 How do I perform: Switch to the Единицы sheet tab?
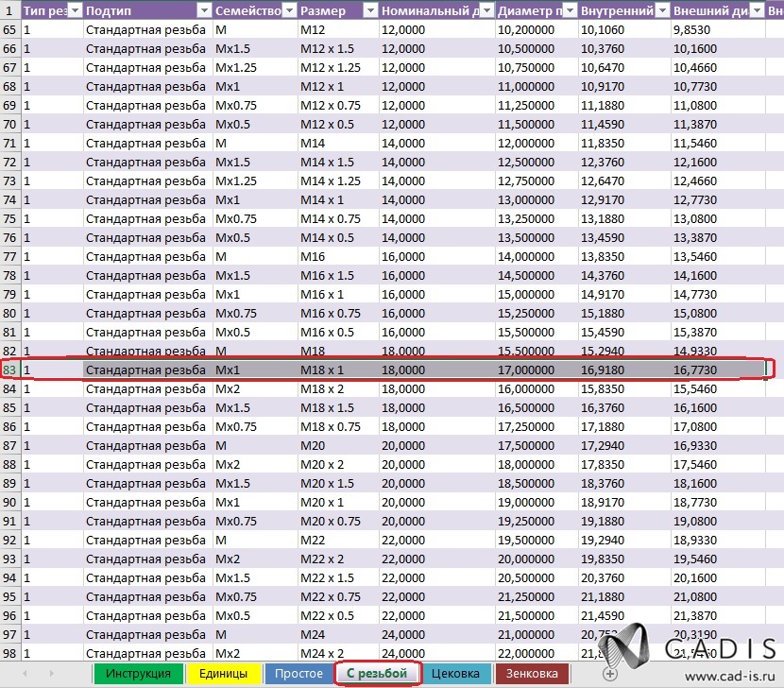tap(224, 674)
